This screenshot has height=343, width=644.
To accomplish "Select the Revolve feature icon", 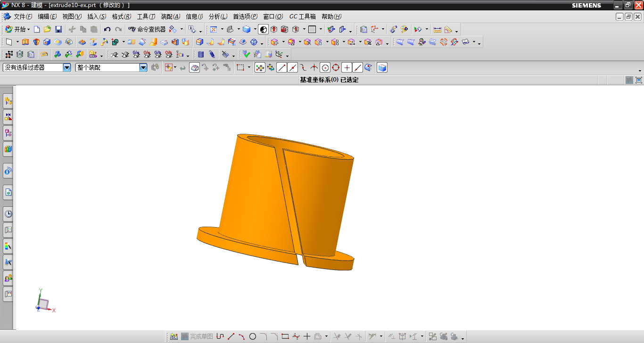I will click(36, 41).
